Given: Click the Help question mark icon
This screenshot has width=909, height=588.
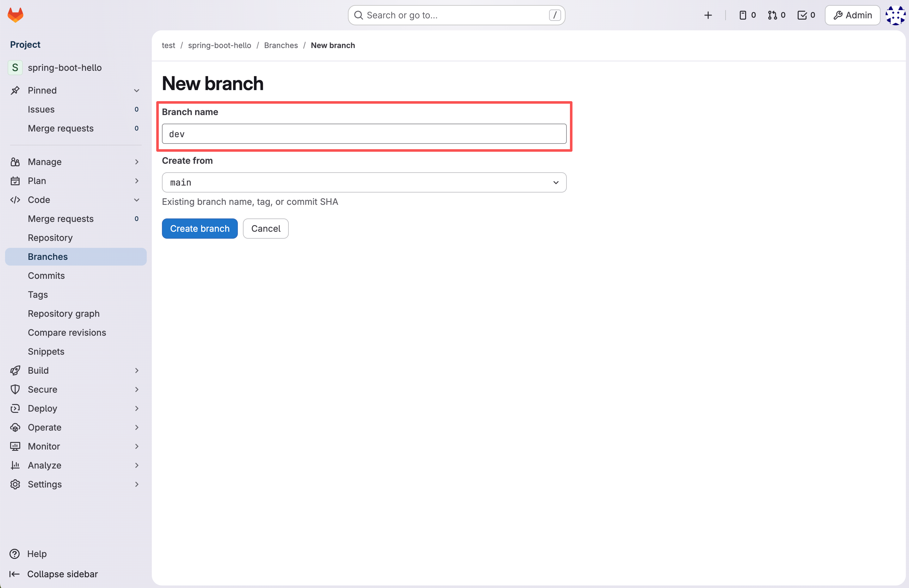Looking at the screenshot, I should (15, 554).
